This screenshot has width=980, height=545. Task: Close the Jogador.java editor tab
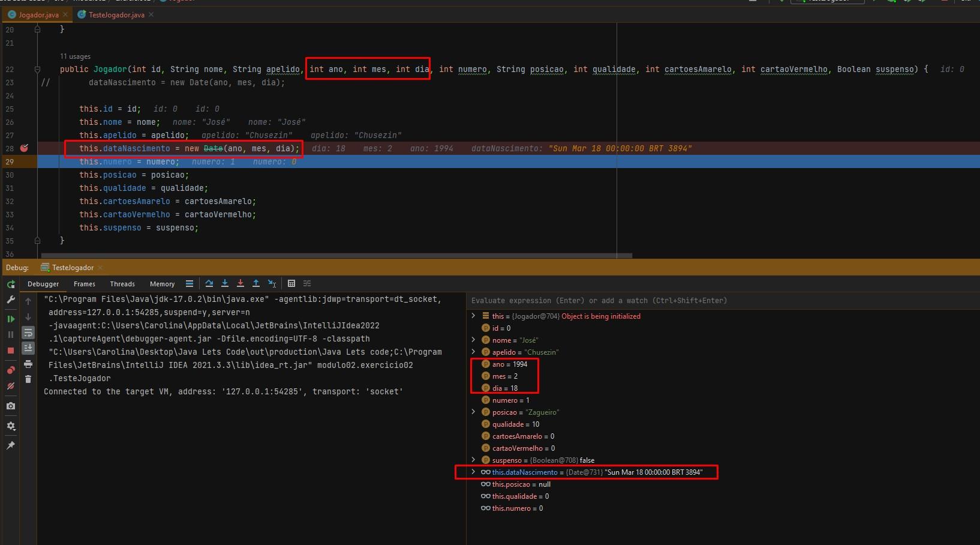[x=65, y=14]
